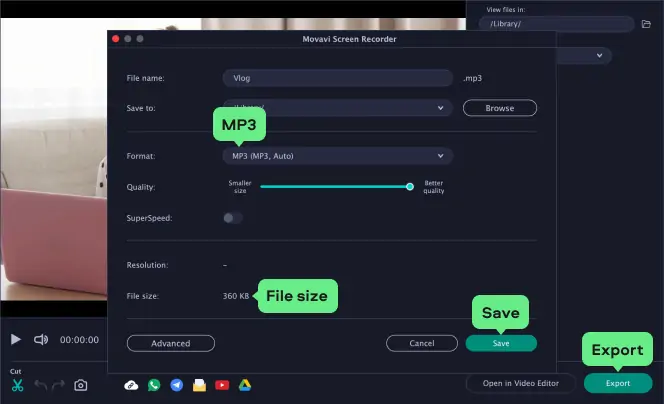Mute the volume speaker icon

(41, 339)
